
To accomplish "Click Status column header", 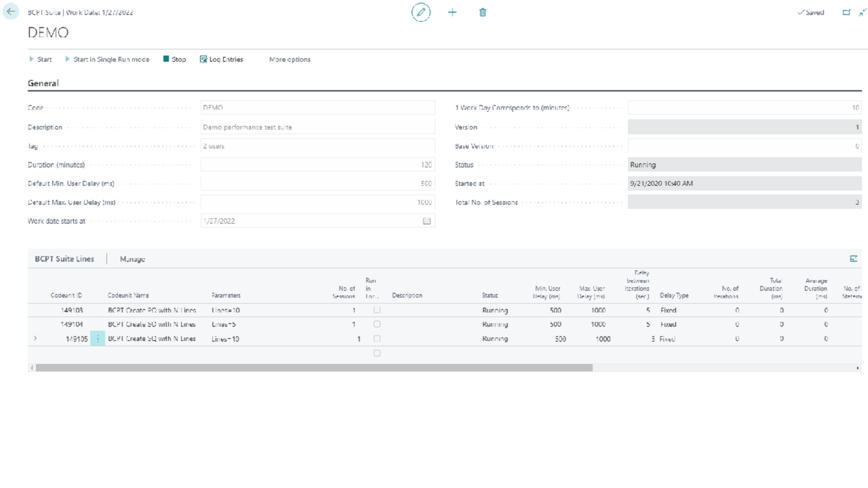I will click(x=490, y=296).
